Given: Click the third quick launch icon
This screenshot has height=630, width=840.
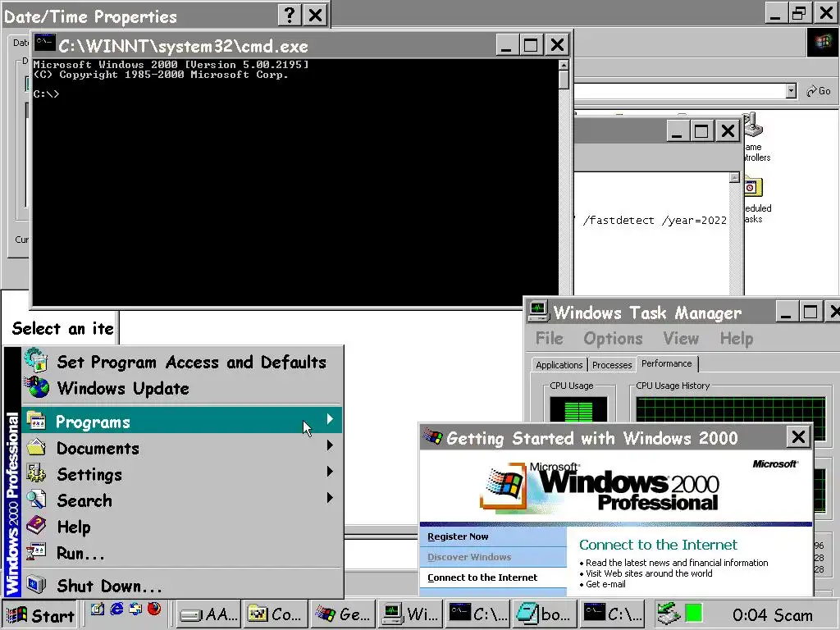Looking at the screenshot, I should pyautogui.click(x=135, y=609).
